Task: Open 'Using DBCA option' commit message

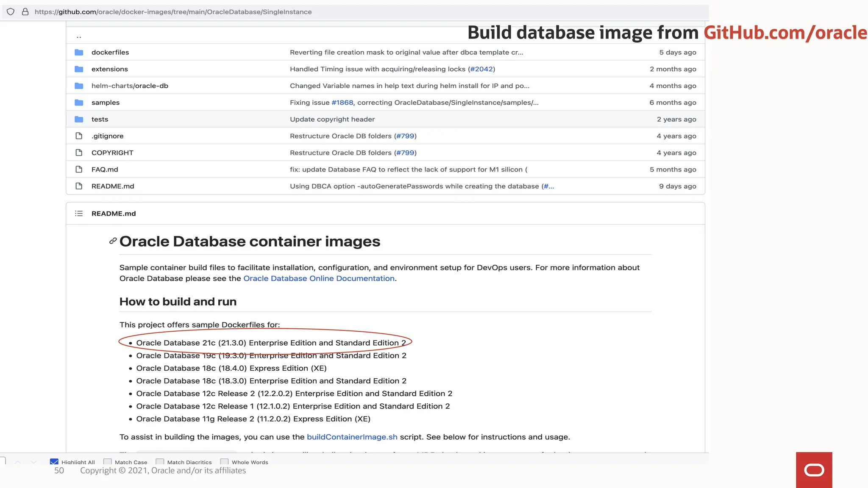Action: point(415,186)
